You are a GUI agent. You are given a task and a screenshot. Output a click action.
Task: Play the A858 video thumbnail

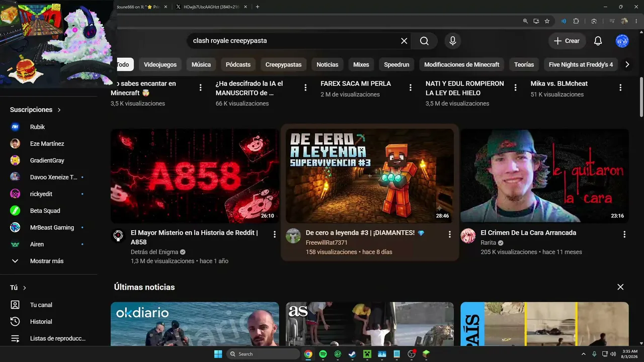point(195,176)
